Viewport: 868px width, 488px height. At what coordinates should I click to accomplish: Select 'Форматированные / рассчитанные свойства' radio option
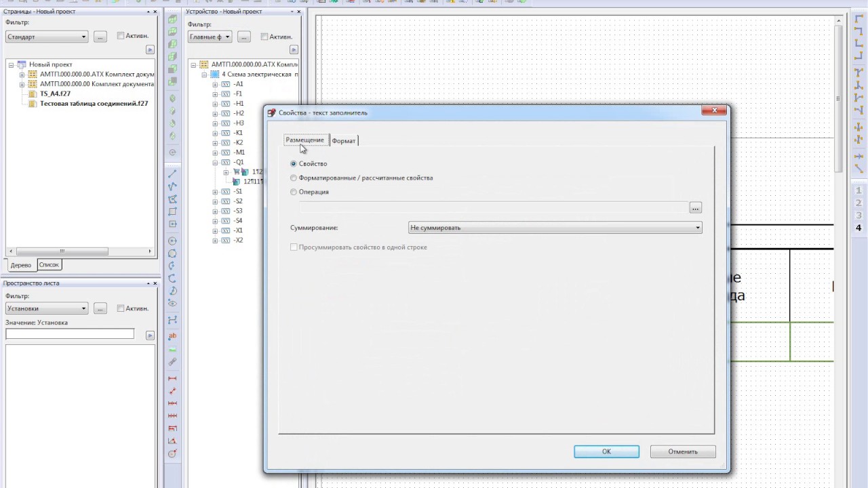coord(294,178)
